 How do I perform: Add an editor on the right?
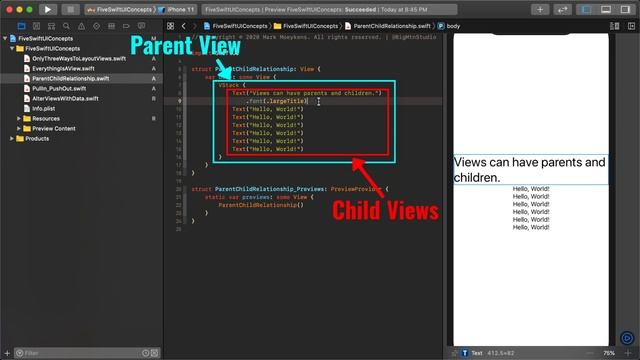pos(631,26)
